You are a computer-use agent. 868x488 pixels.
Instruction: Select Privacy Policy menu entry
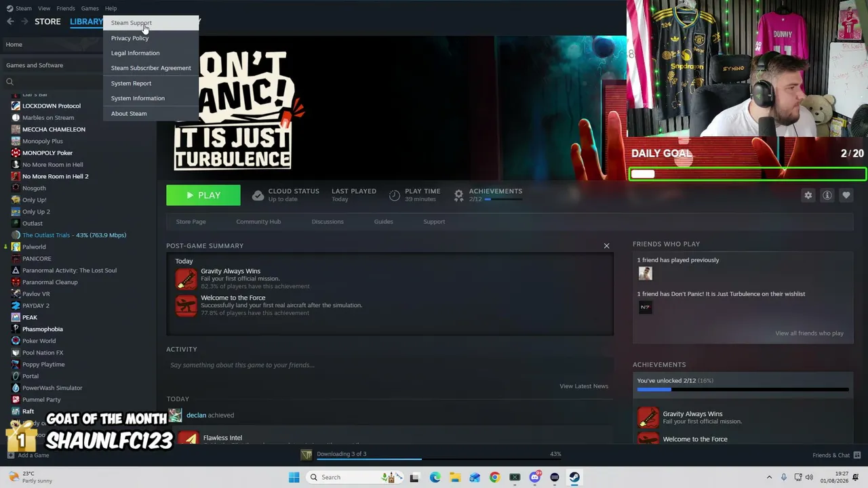[151, 38]
